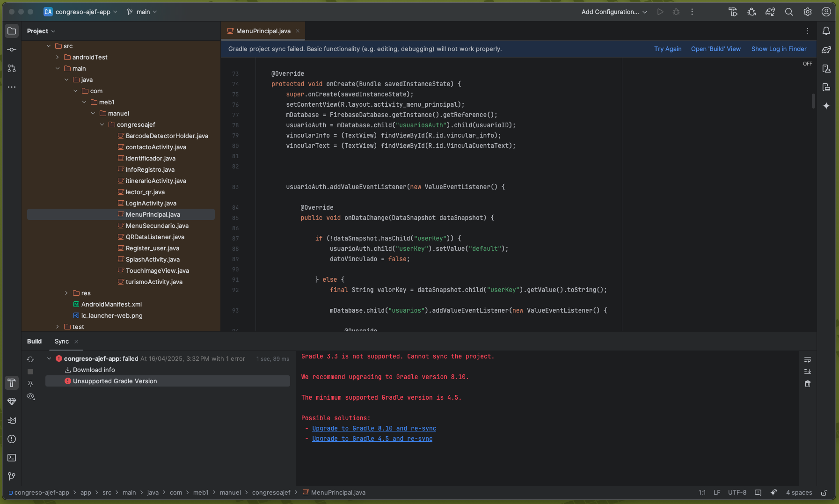839x504 pixels.
Task: Open the Gradle panel on right sidebar
Action: [827, 50]
